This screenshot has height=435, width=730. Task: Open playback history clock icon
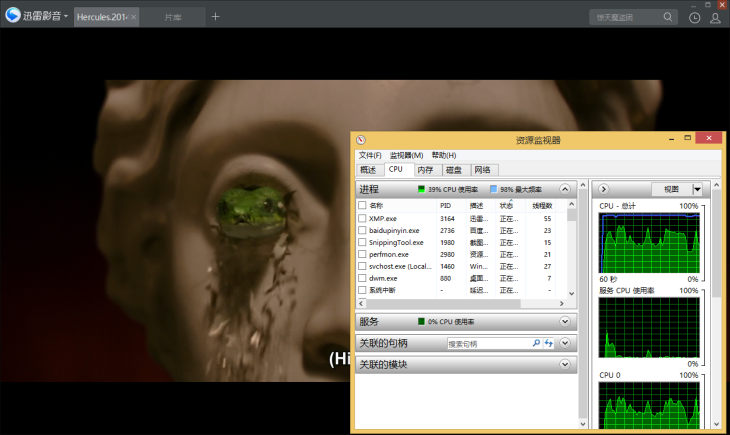point(694,18)
